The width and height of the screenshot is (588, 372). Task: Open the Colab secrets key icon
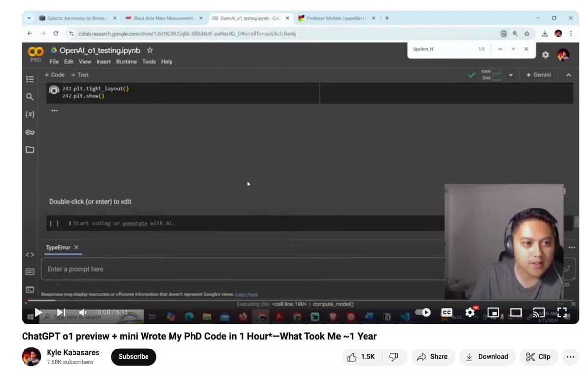[x=30, y=132]
